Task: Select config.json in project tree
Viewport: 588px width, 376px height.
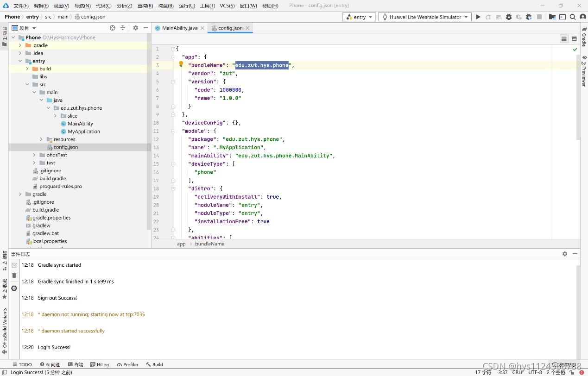Action: 66,147
